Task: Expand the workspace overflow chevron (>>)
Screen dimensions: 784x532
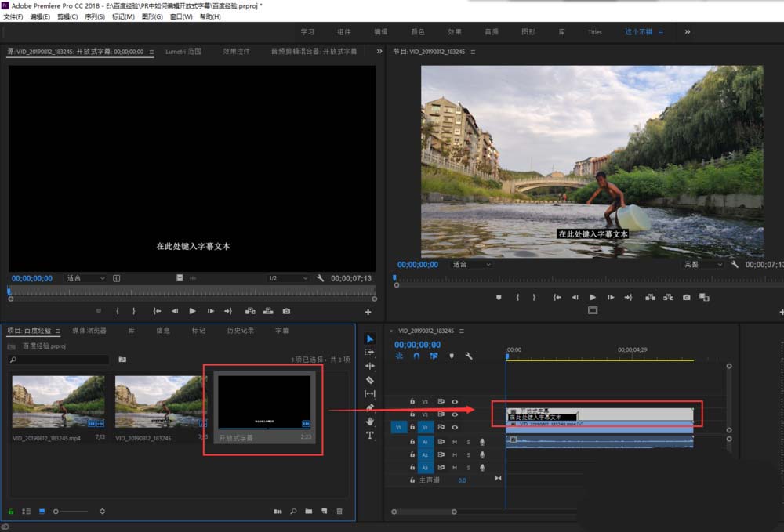Action: (688, 32)
